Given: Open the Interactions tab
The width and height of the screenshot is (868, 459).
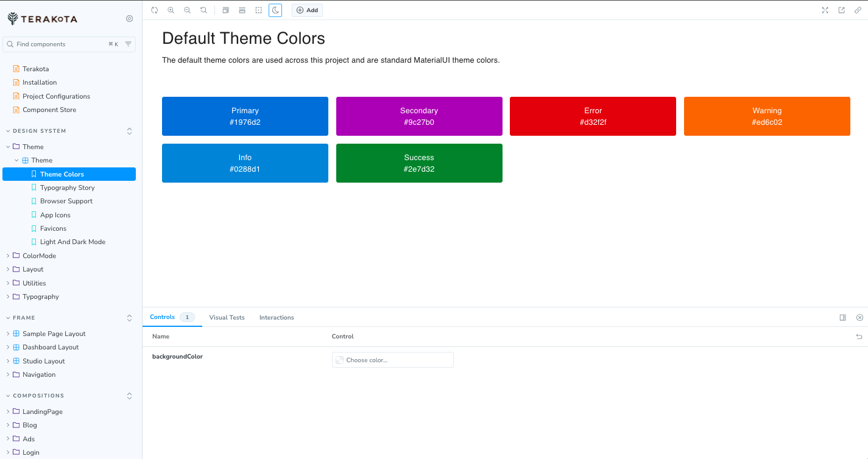Looking at the screenshot, I should pos(277,317).
